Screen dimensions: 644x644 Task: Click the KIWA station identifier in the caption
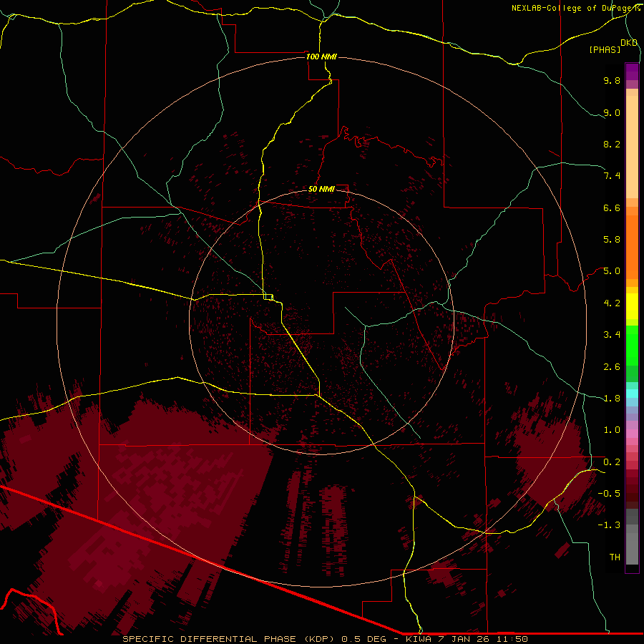coord(419,639)
